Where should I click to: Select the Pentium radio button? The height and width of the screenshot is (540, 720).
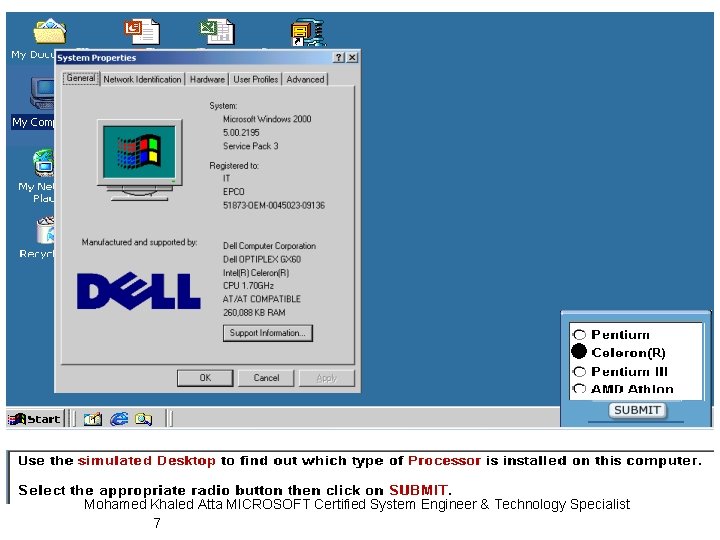click(579, 335)
